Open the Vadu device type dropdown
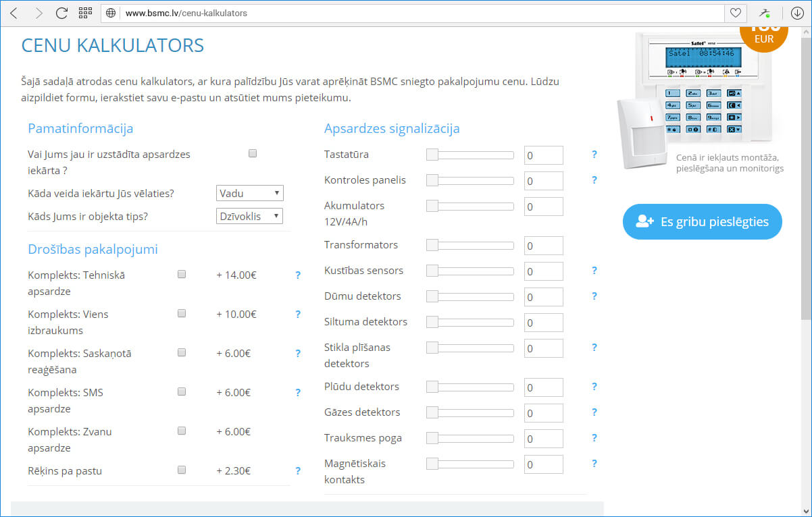The image size is (812, 517). 249,194
